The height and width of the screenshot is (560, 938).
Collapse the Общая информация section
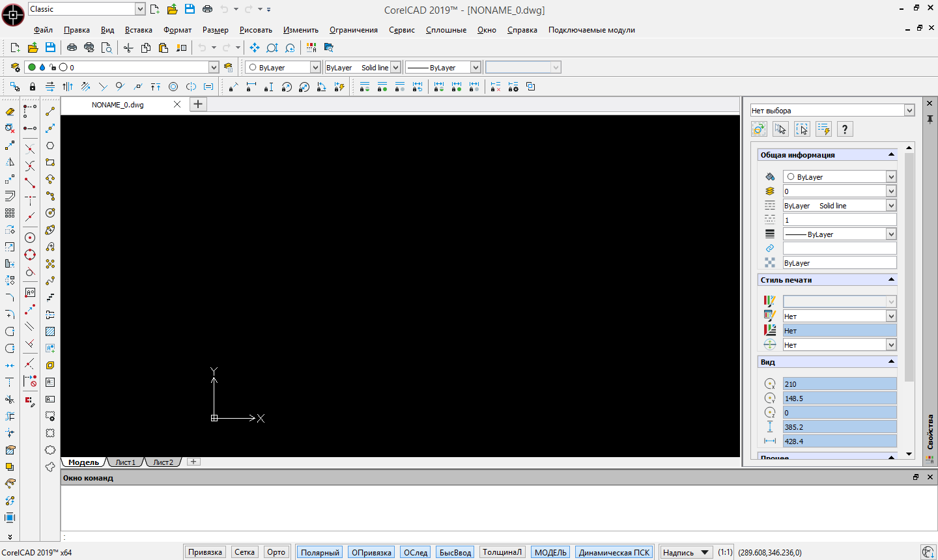(892, 154)
